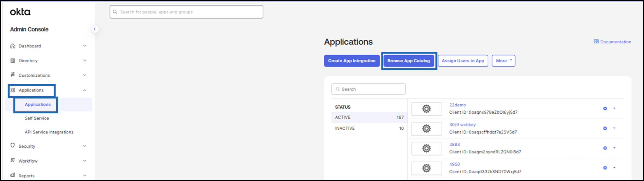Click the 4883 app gear thumbnail
The width and height of the screenshot is (644, 181).
[x=426, y=149]
